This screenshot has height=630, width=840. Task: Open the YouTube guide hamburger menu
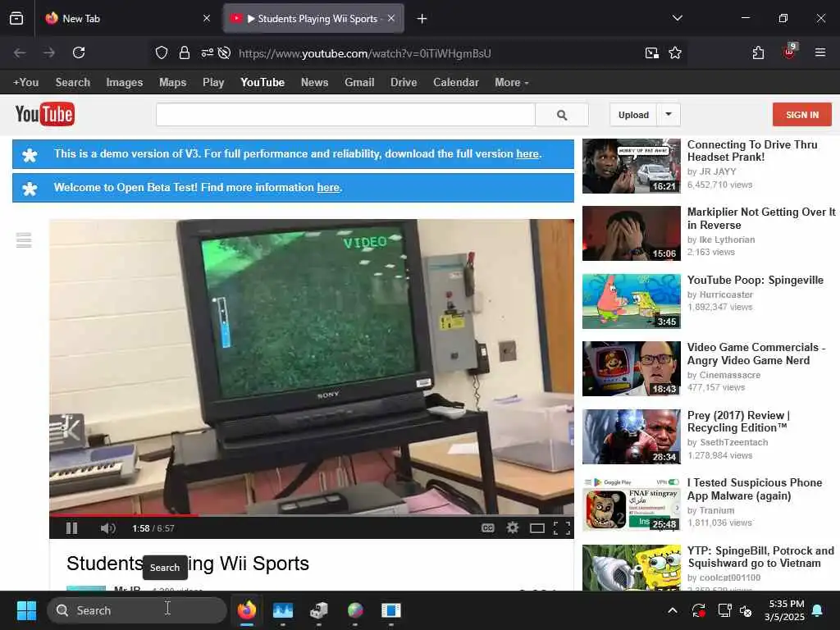(24, 240)
